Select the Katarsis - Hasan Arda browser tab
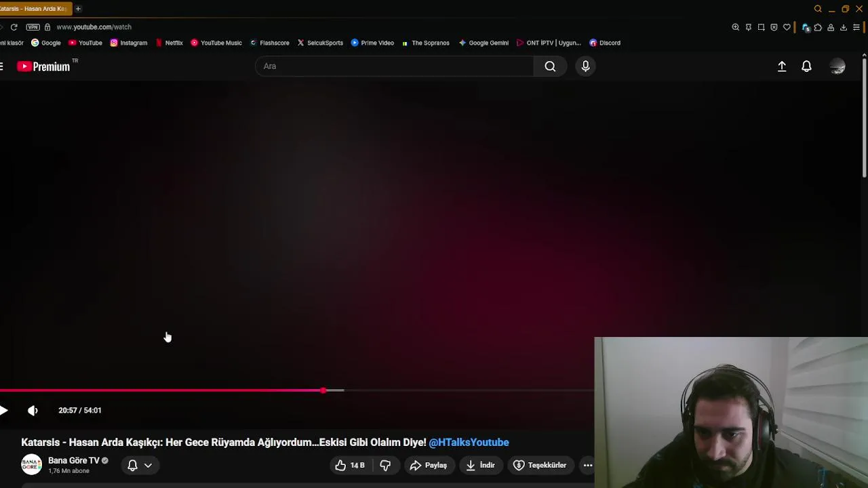This screenshot has width=868, height=488. 34,9
